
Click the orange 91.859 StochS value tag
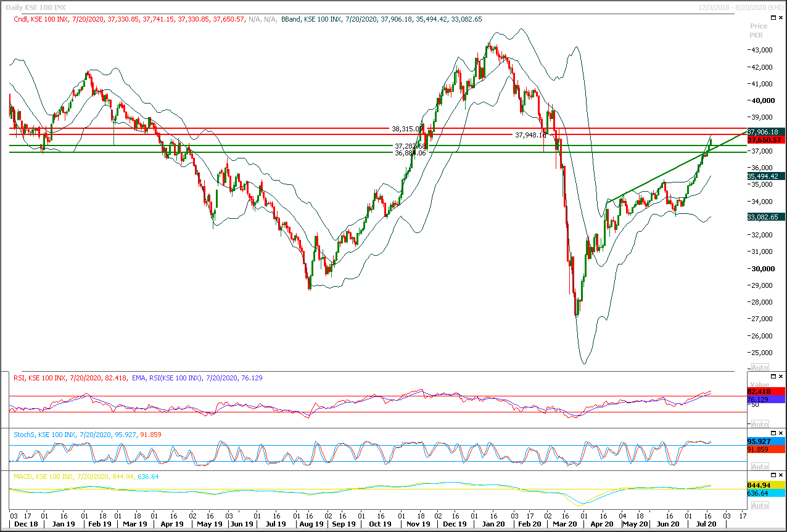(765, 449)
